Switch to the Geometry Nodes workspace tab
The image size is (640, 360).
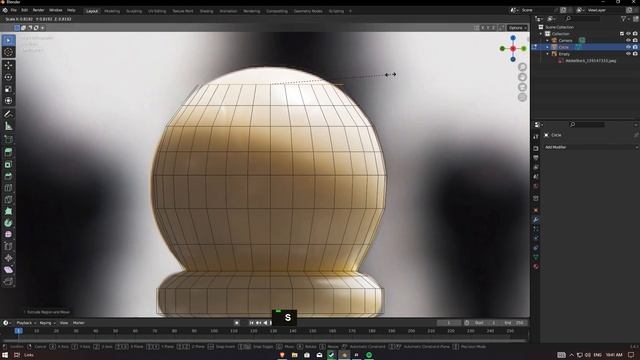(x=308, y=11)
